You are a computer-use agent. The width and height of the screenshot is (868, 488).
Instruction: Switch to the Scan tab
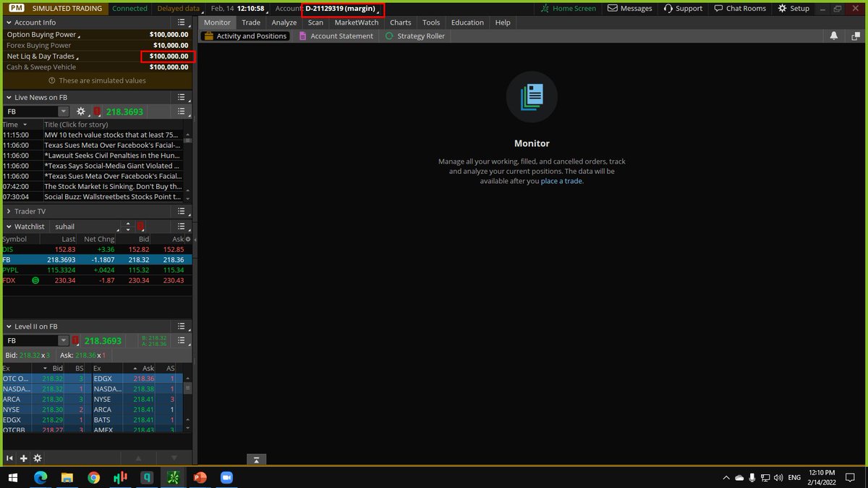tap(315, 22)
